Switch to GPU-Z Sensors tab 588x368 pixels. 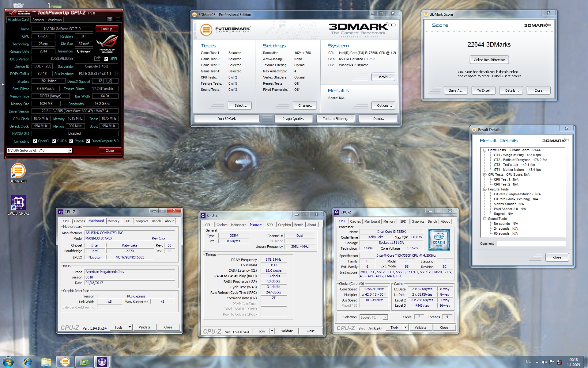pyautogui.click(x=38, y=20)
